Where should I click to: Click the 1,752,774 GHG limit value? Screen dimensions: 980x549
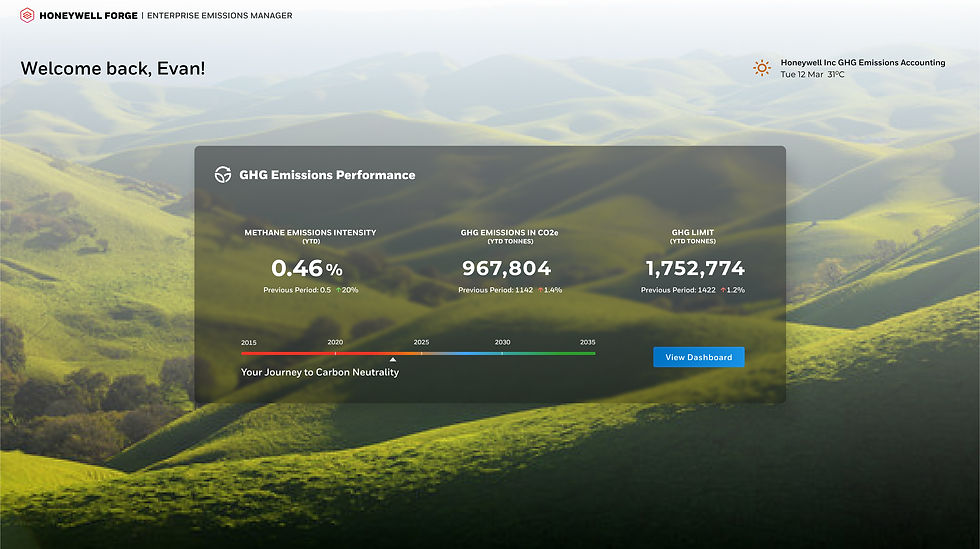[x=695, y=268]
